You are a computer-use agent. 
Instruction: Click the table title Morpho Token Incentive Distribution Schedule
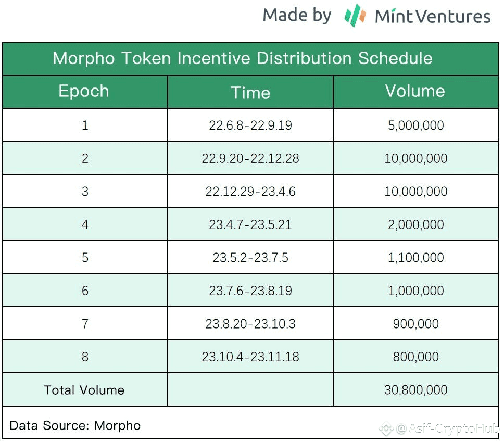click(x=243, y=58)
